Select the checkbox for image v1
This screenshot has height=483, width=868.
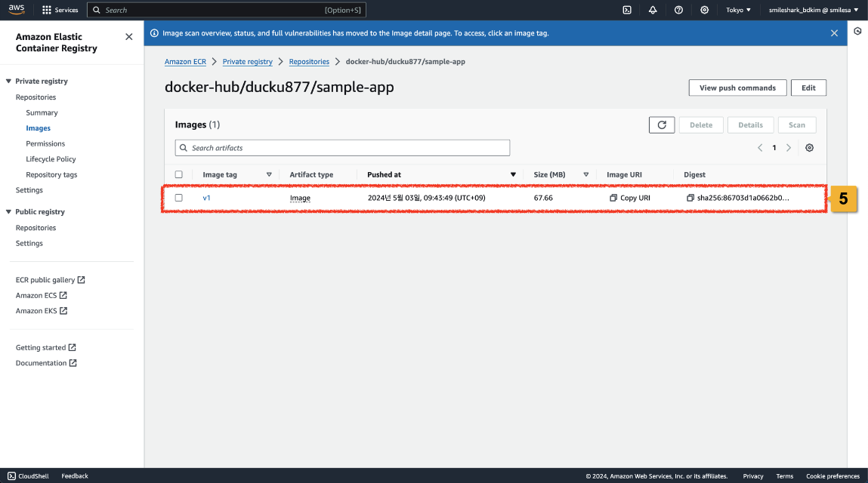point(179,198)
